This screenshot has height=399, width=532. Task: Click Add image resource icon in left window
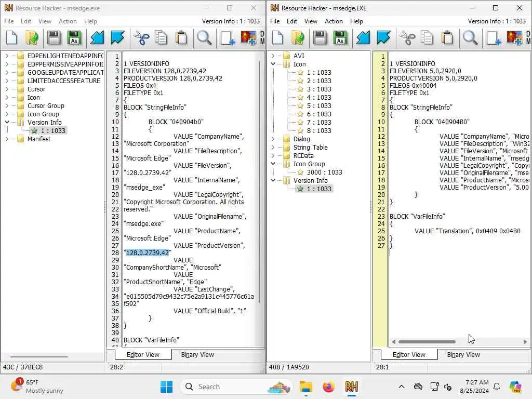click(248, 37)
